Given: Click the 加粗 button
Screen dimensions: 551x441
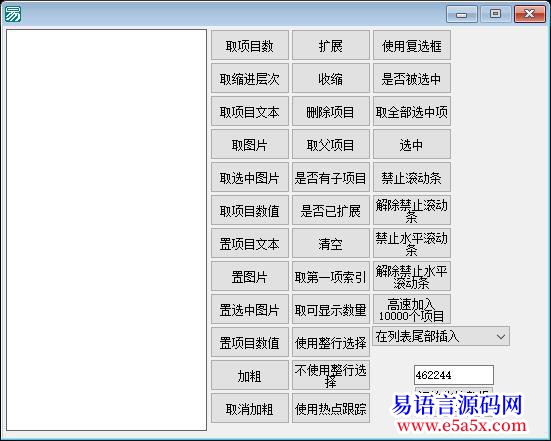Looking at the screenshot, I should (249, 376).
